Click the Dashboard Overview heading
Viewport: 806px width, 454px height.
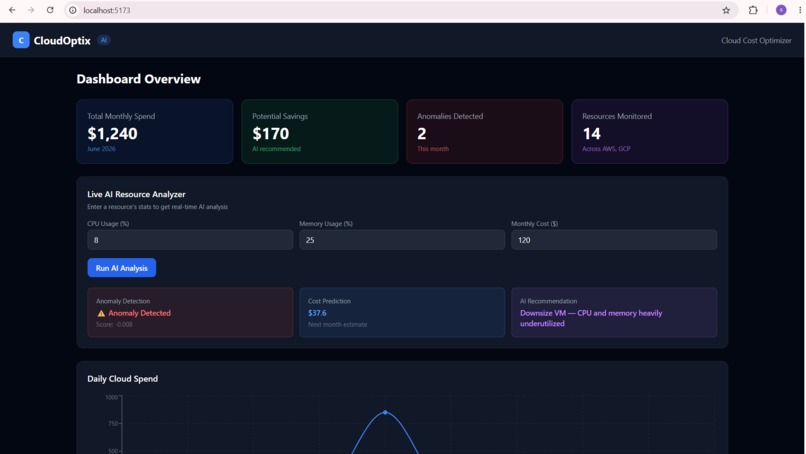pyautogui.click(x=139, y=79)
